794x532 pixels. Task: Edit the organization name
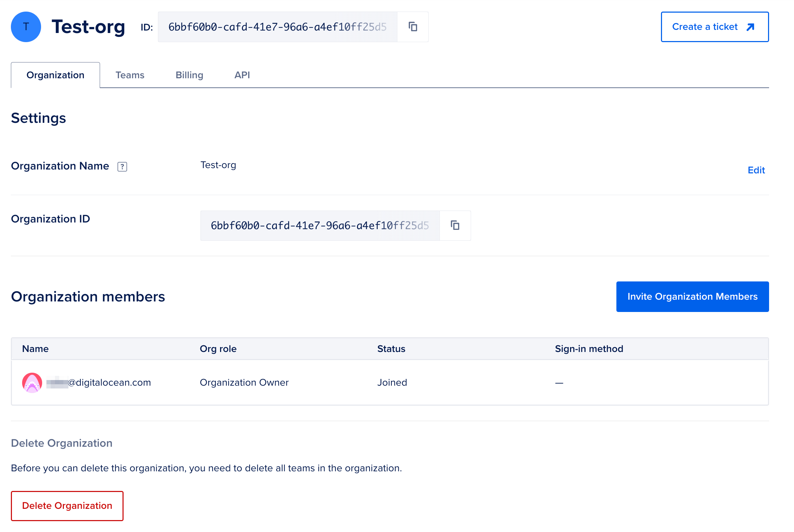[x=756, y=170]
